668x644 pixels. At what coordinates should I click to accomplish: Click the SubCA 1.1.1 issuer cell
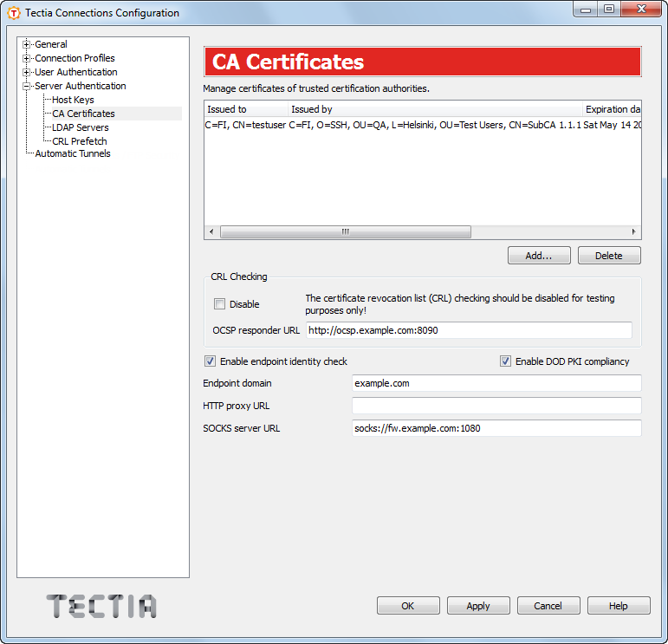(435, 126)
